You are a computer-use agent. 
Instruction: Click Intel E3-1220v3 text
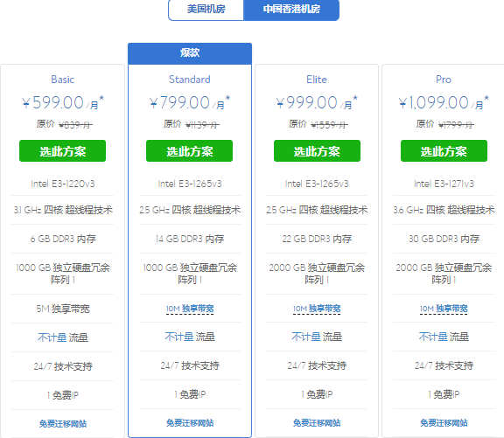[x=63, y=184]
